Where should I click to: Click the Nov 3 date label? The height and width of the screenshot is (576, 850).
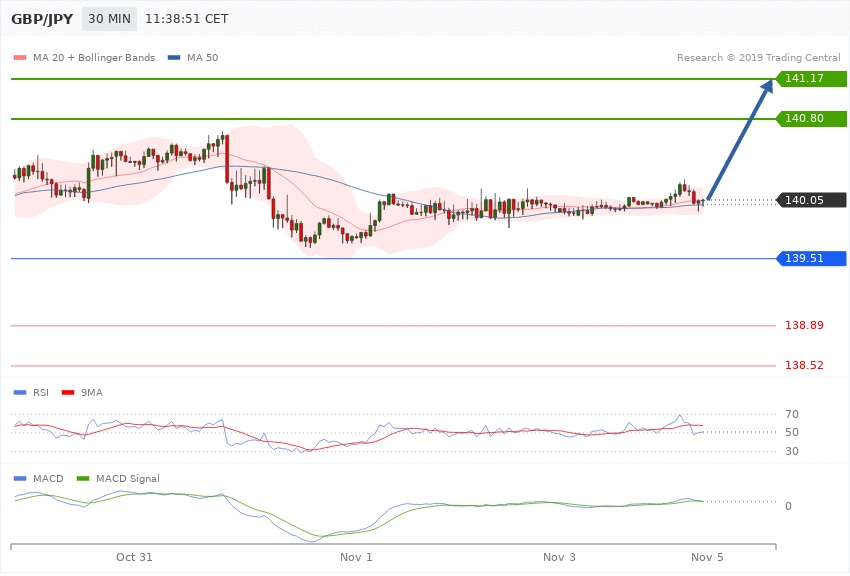click(559, 557)
